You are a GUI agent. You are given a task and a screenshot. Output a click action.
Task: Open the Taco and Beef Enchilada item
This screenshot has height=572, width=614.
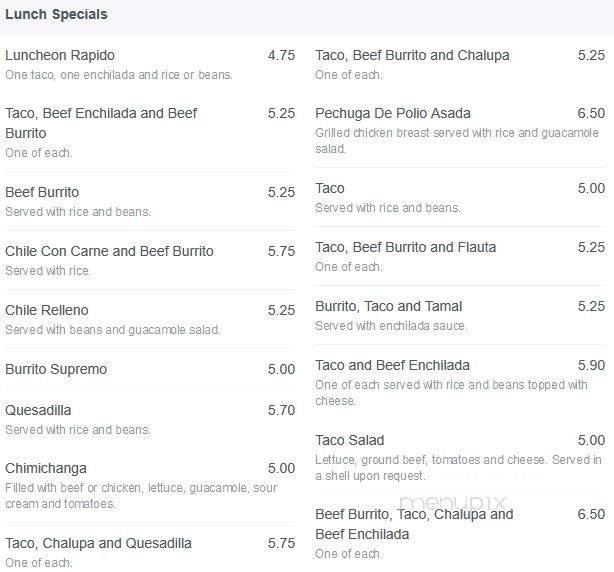392,365
